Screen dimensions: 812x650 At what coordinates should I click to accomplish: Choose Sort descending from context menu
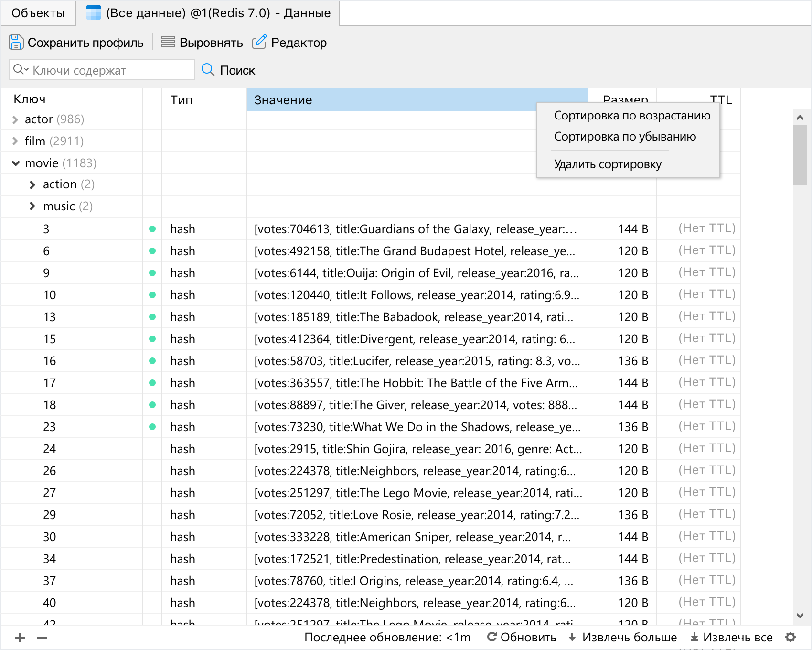point(625,137)
